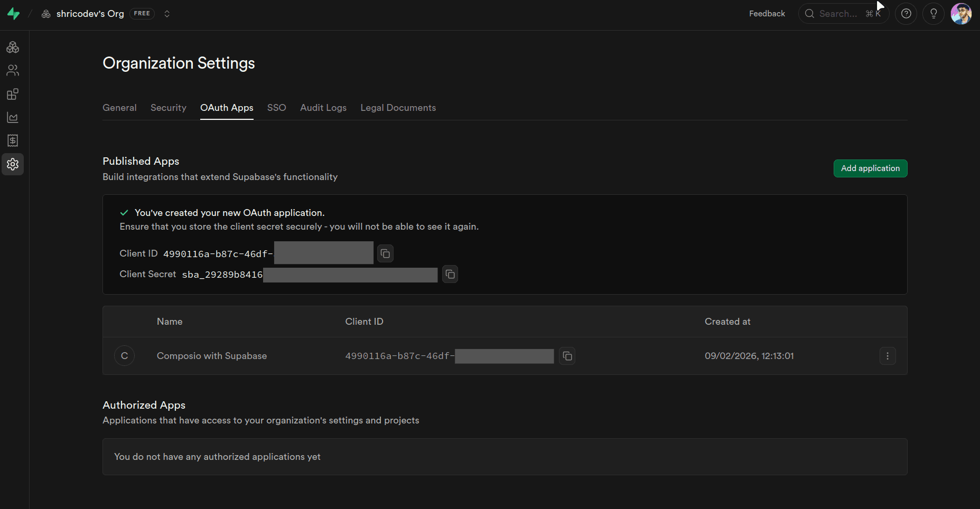Open the Billing sidebar icon
The height and width of the screenshot is (509, 980).
pos(13,140)
